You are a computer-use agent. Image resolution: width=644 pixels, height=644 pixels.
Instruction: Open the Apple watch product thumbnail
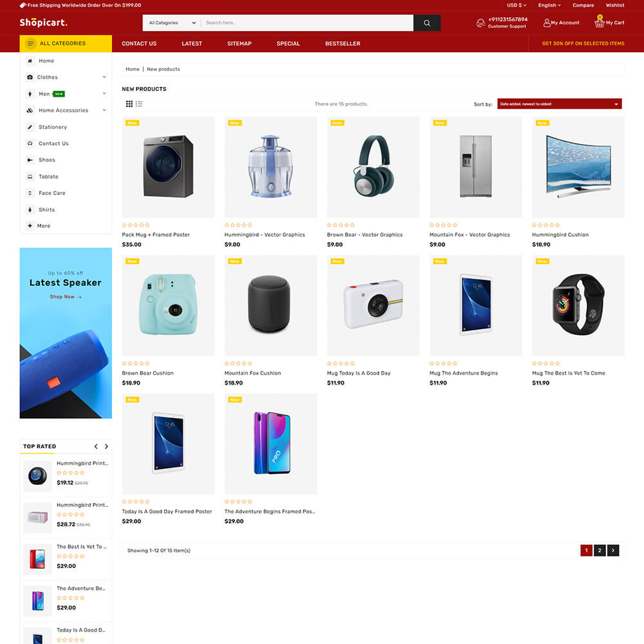point(578,305)
